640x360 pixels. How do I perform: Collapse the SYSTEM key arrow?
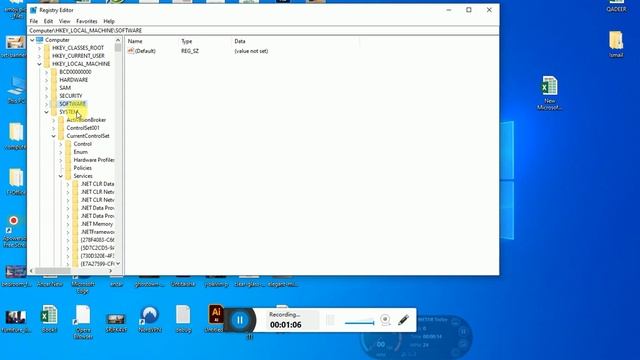point(47,112)
